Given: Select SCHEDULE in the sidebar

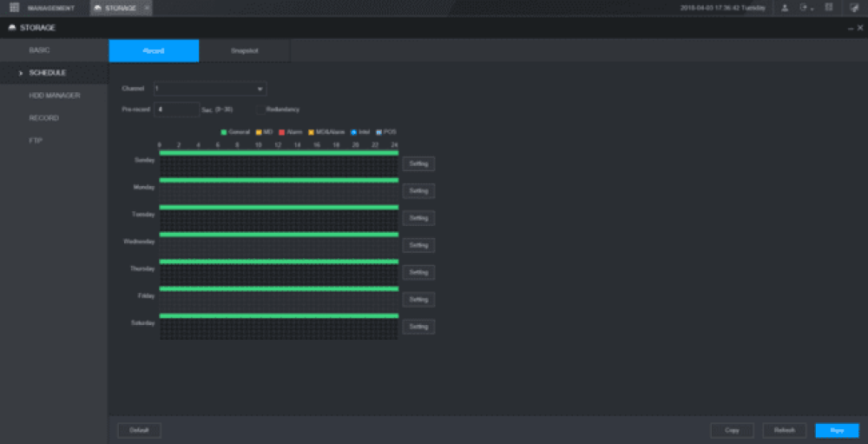Looking at the screenshot, I should pos(48,73).
